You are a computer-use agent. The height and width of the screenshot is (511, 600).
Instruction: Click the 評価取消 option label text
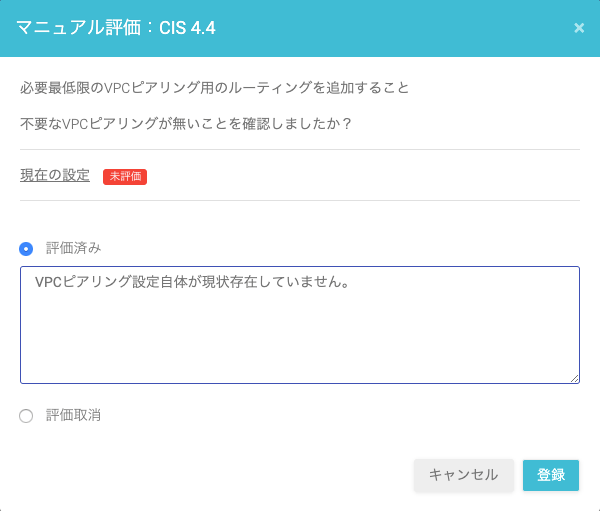[x=73, y=415]
